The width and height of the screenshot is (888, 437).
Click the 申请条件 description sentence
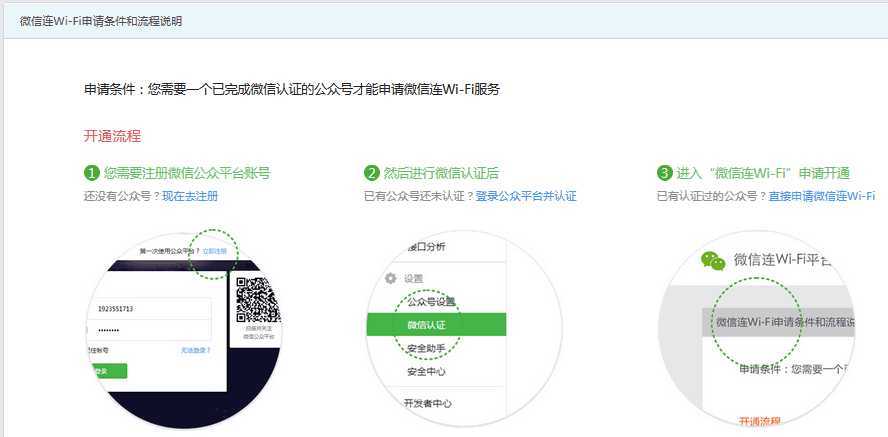tap(292, 89)
